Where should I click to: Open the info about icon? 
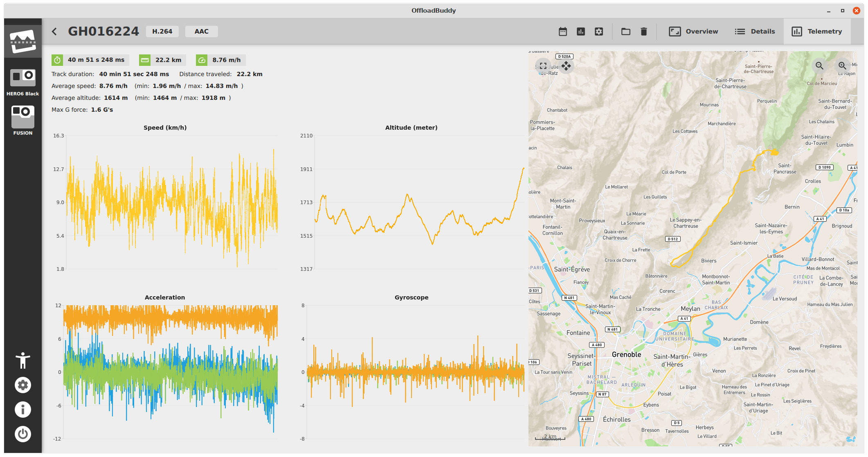click(23, 410)
